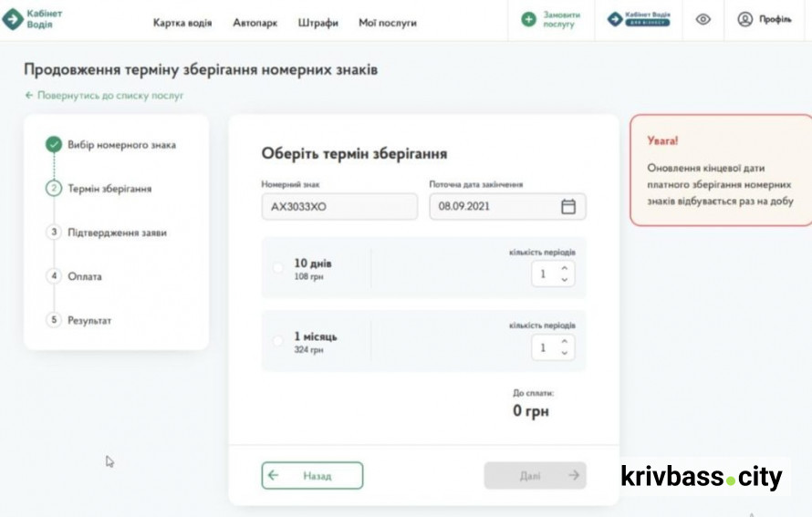This screenshot has width=812, height=517.
Task: Click the eye accessibility icon
Action: (703, 19)
